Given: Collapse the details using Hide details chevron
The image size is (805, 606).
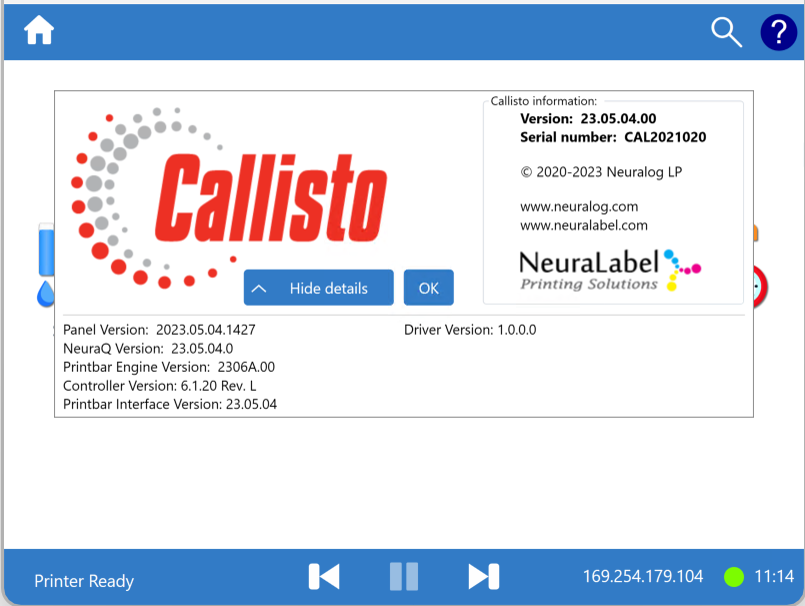Looking at the screenshot, I should click(x=261, y=287).
